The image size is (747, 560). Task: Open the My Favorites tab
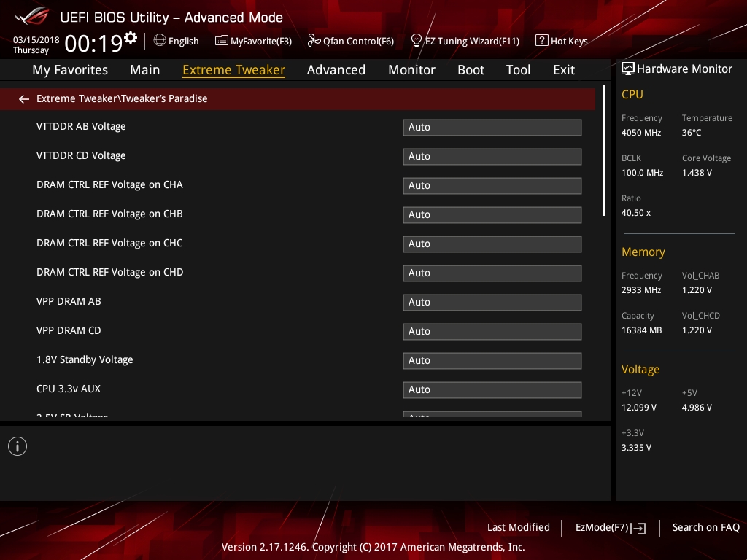pos(70,70)
